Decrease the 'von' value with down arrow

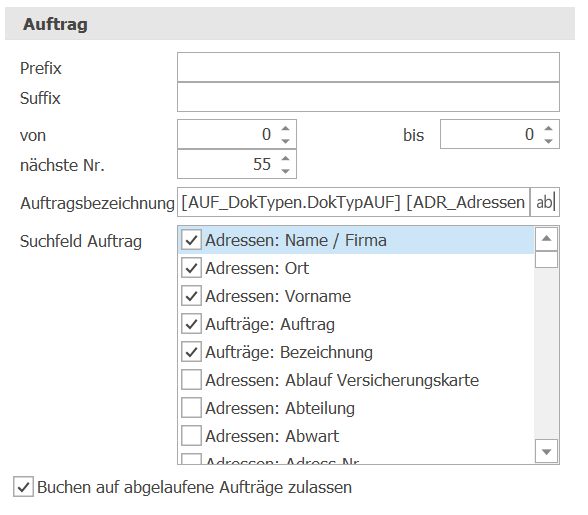click(286, 141)
